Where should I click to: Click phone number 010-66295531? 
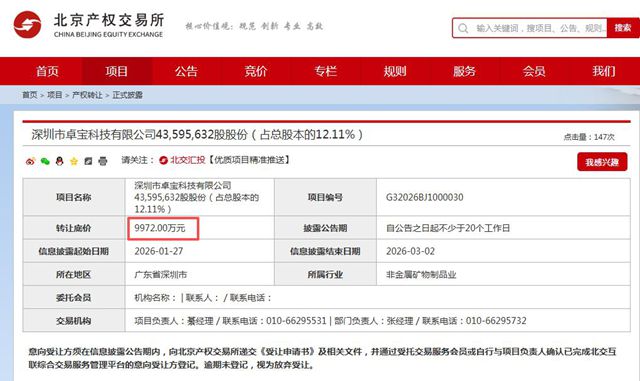[296, 321]
